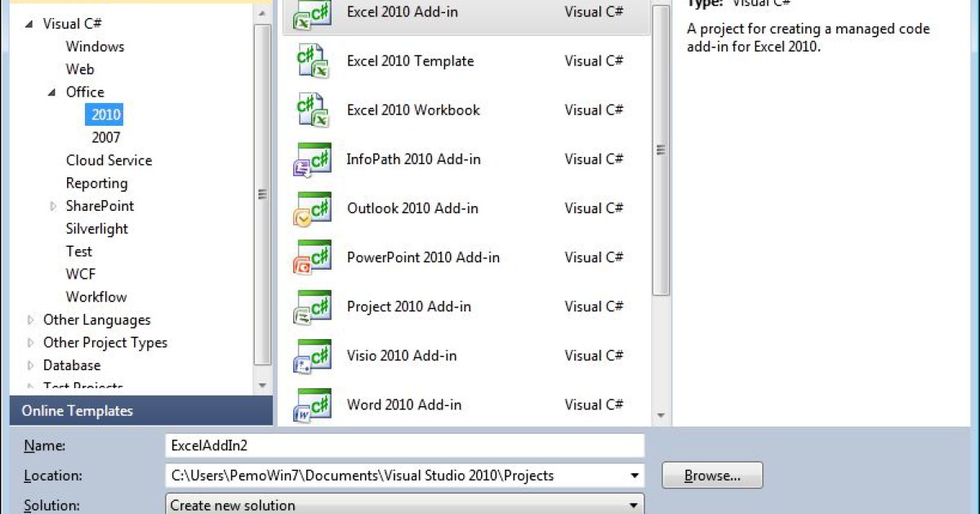The width and height of the screenshot is (980, 514).
Task: Switch to Online Templates
Action: 76,410
